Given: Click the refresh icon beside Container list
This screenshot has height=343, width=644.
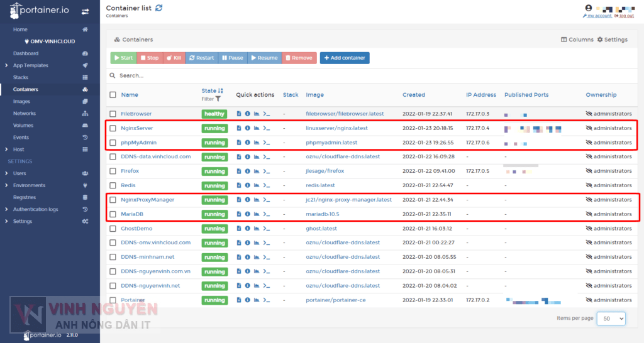Looking at the screenshot, I should (159, 8).
